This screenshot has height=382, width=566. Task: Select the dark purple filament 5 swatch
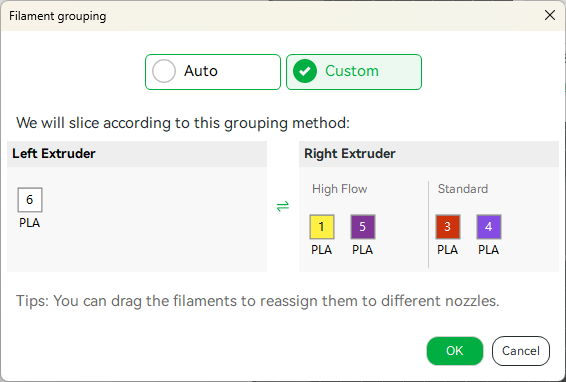[x=363, y=227]
